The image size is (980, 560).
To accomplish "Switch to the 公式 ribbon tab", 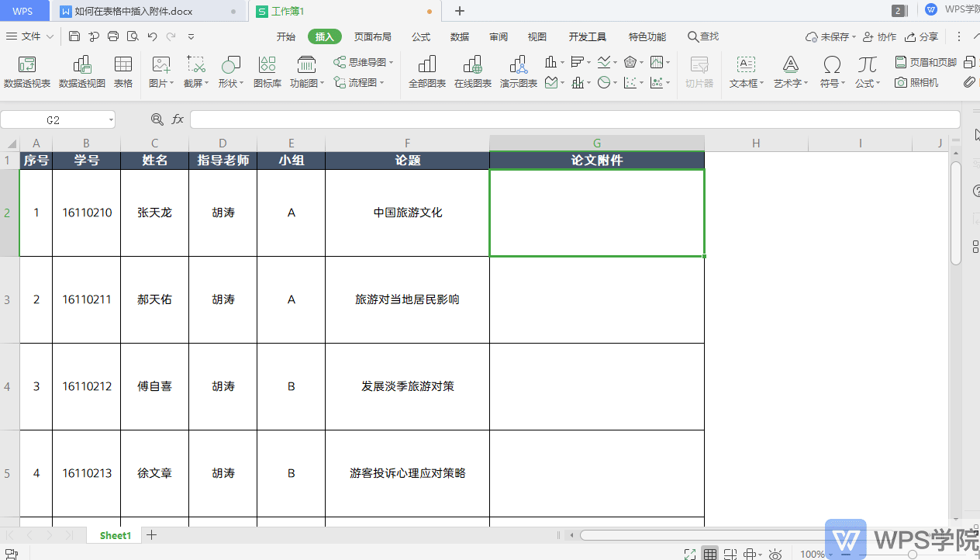I will (x=421, y=36).
